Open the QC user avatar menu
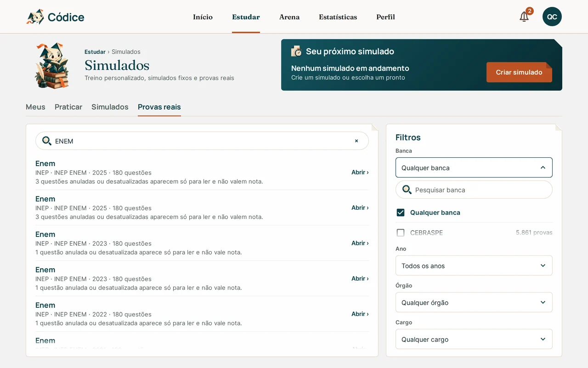This screenshot has width=588, height=368. (552, 17)
